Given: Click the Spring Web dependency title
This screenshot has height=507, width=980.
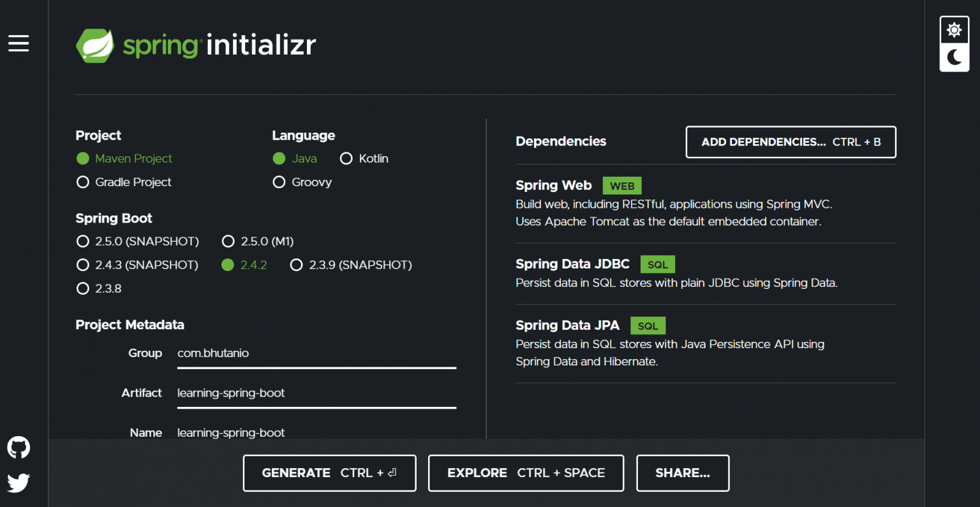Looking at the screenshot, I should [x=554, y=186].
